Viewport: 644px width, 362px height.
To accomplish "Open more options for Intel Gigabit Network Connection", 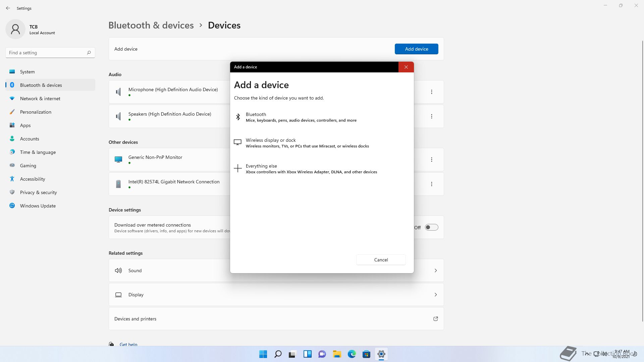I will coord(432,184).
